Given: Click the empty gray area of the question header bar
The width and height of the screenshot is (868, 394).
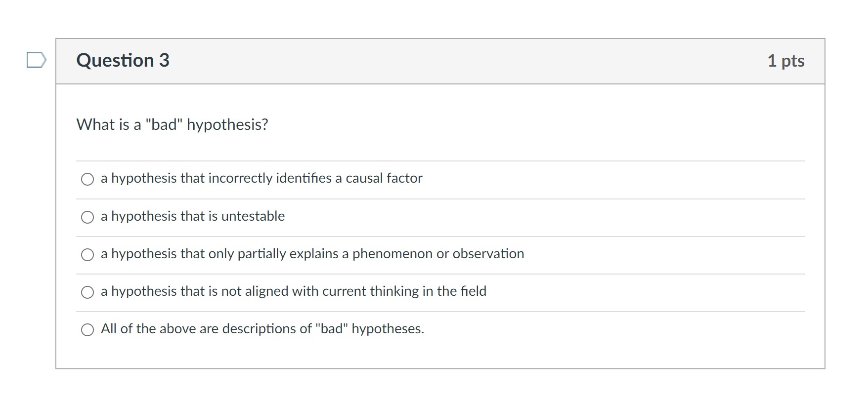Looking at the screenshot, I should [x=445, y=61].
